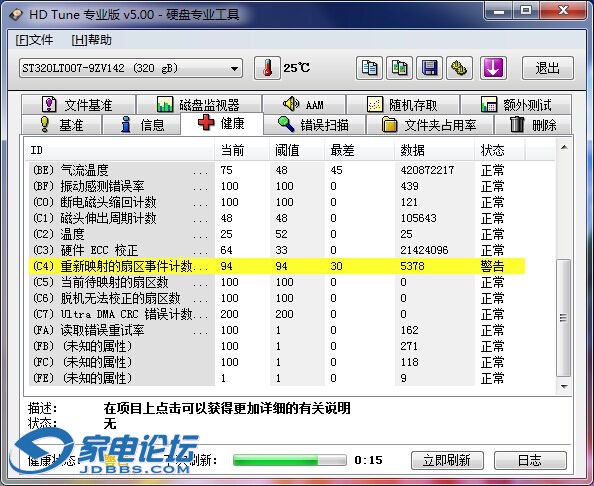The width and height of the screenshot is (594, 486).
Task: Switch to the 错误扫描 tab
Action: pos(314,125)
